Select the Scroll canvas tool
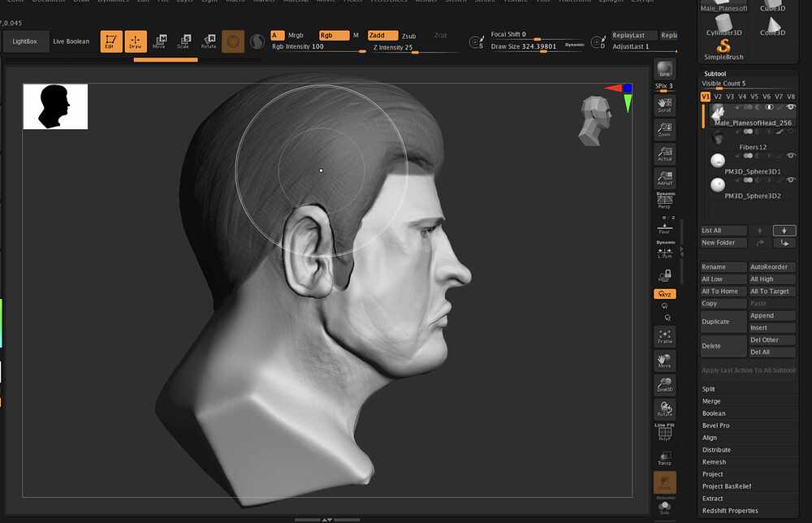The width and height of the screenshot is (812, 523). pyautogui.click(x=664, y=105)
